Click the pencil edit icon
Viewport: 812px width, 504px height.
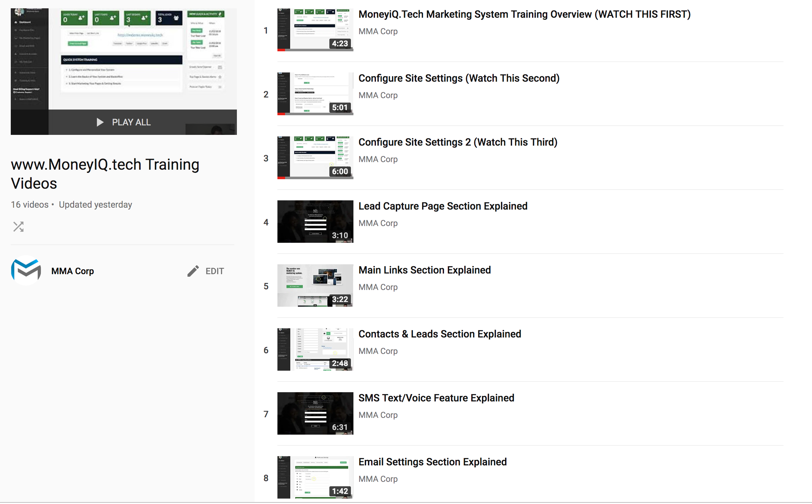(193, 271)
